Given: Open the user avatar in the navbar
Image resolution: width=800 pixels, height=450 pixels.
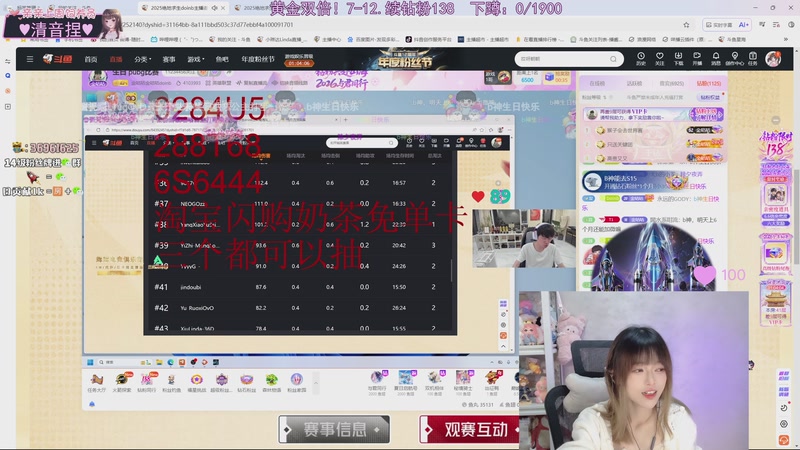Looking at the screenshot, I should [773, 59].
